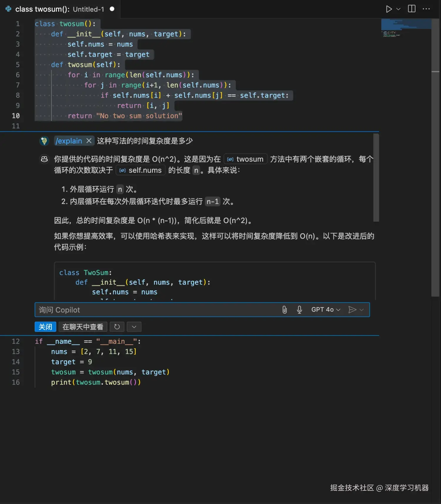Focus the 询问 Copilot input field
The image size is (441, 504).
pos(157,310)
